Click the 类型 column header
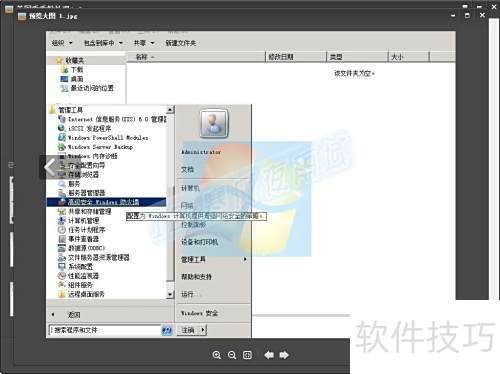 tap(357, 57)
